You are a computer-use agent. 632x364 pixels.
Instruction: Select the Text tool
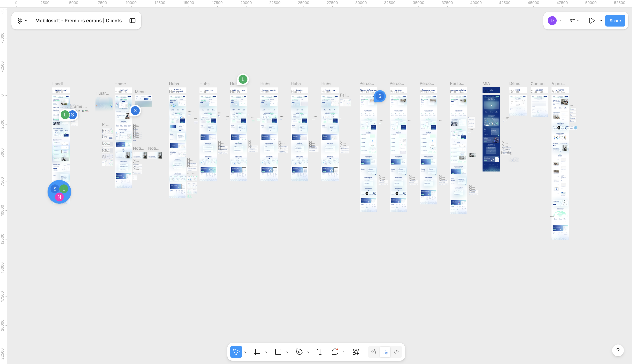tap(320, 352)
